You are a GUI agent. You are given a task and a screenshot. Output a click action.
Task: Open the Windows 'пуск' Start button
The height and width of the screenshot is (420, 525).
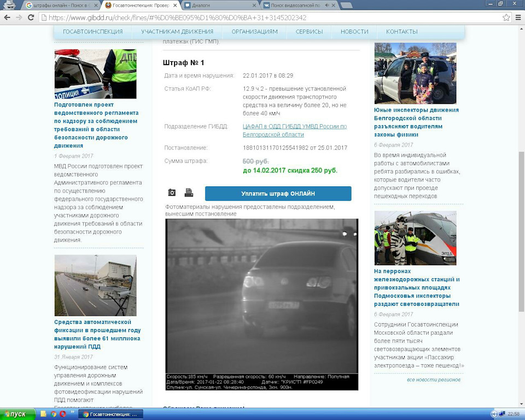pyautogui.click(x=17, y=415)
